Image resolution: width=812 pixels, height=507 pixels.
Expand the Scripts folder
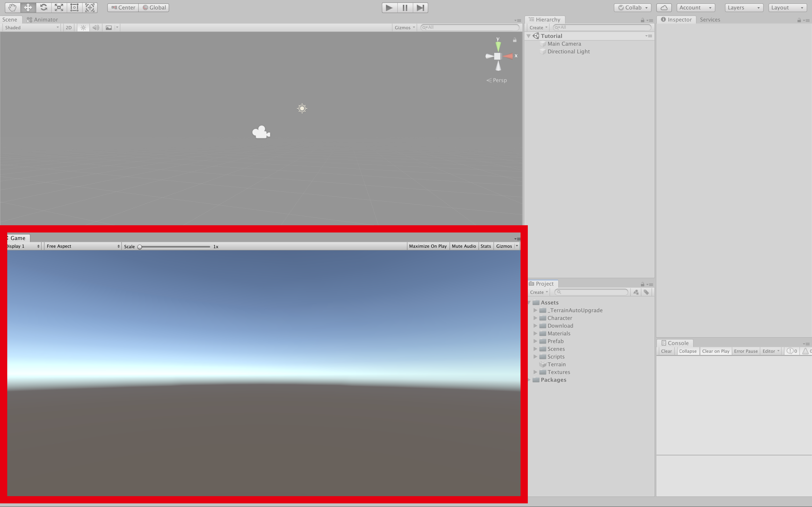(x=535, y=356)
